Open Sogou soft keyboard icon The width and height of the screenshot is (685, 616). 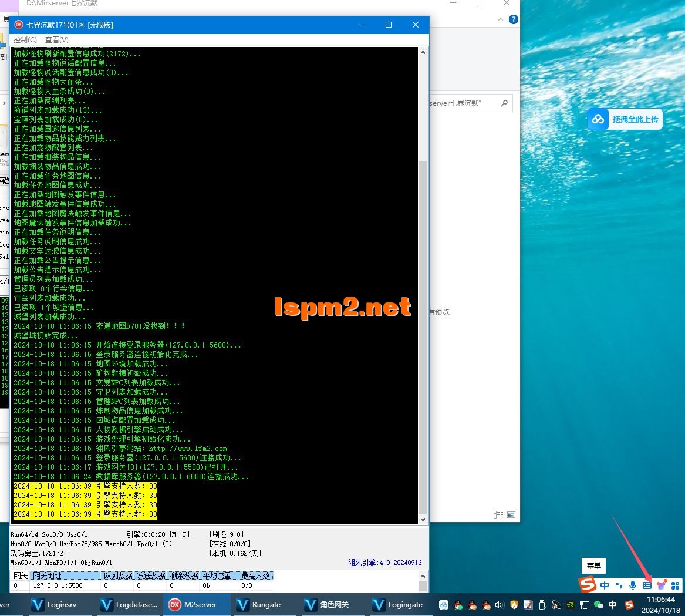(x=647, y=585)
